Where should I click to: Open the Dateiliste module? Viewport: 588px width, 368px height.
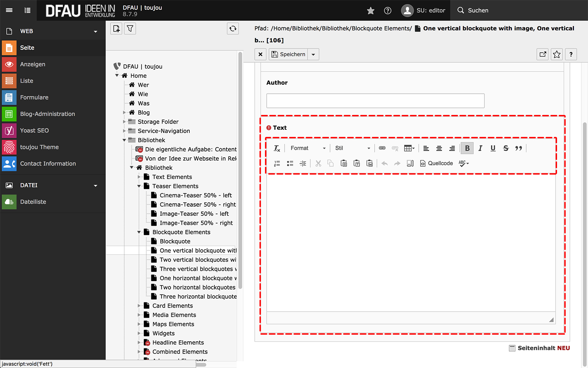point(53,202)
